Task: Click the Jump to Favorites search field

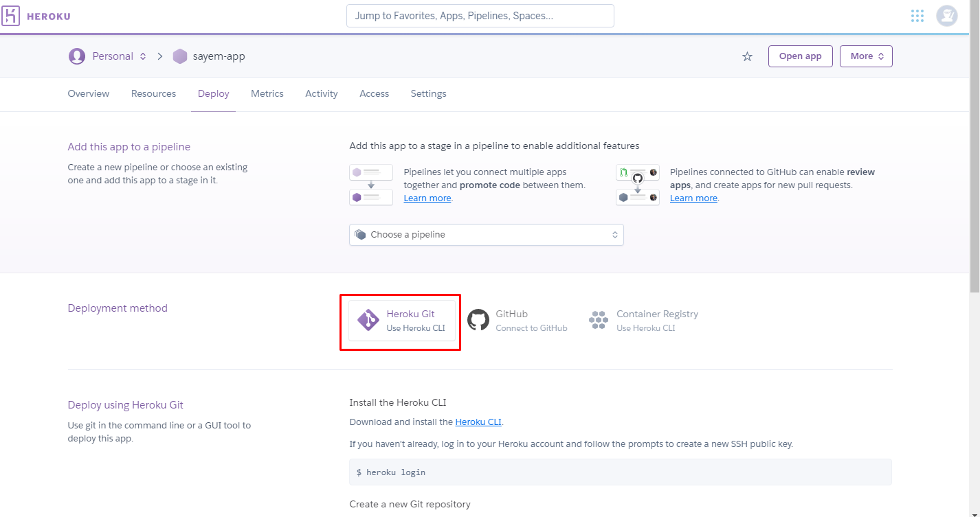Action: [480, 15]
